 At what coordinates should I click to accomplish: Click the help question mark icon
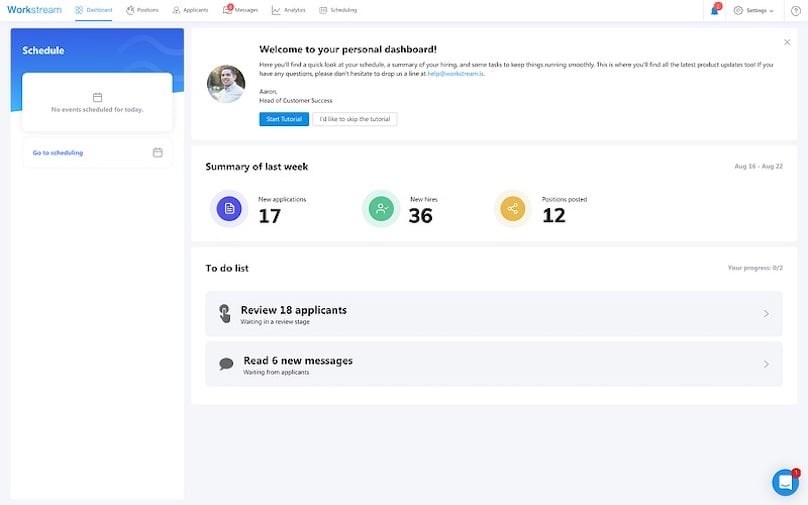(x=796, y=10)
